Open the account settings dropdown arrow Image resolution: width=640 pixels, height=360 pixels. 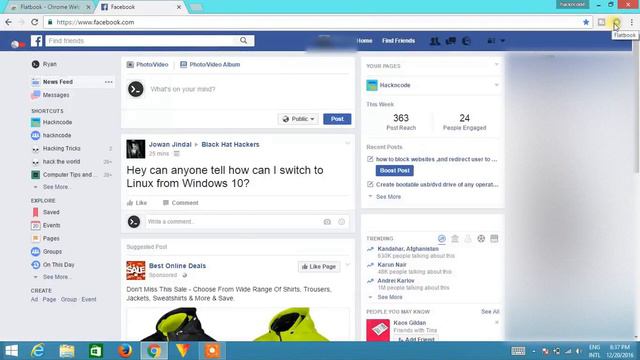pyautogui.click(x=502, y=41)
